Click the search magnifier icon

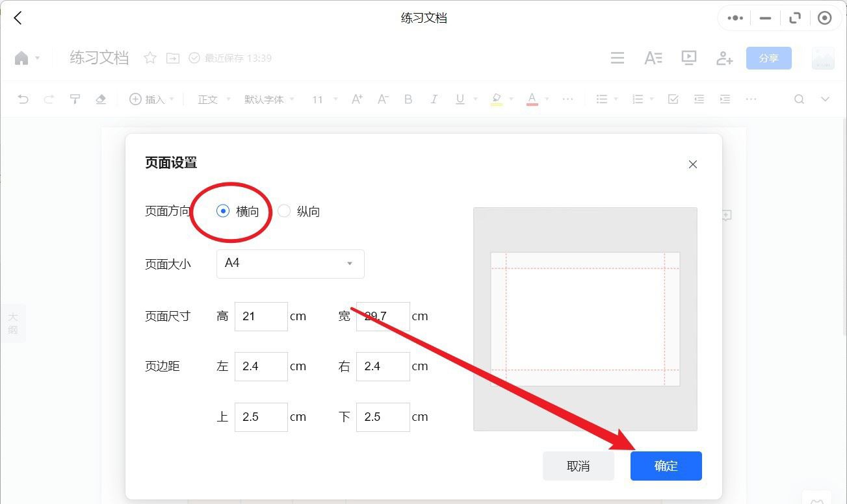800,99
